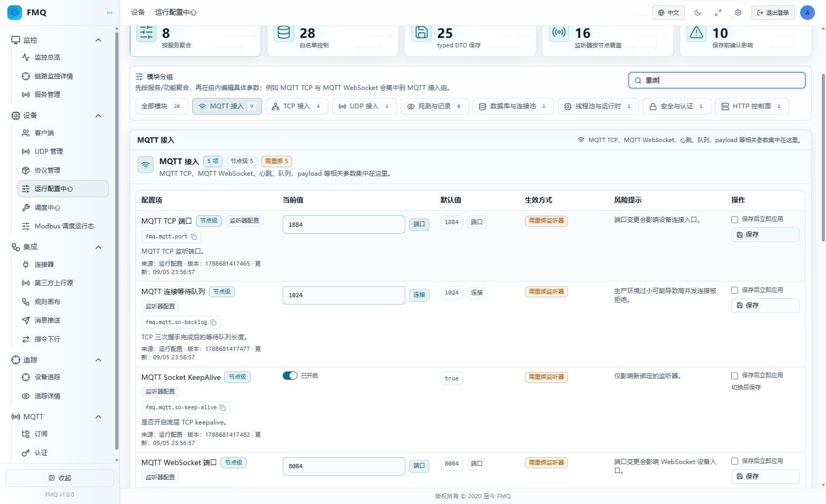
Task: Open 协议管理 page
Action: (63, 170)
